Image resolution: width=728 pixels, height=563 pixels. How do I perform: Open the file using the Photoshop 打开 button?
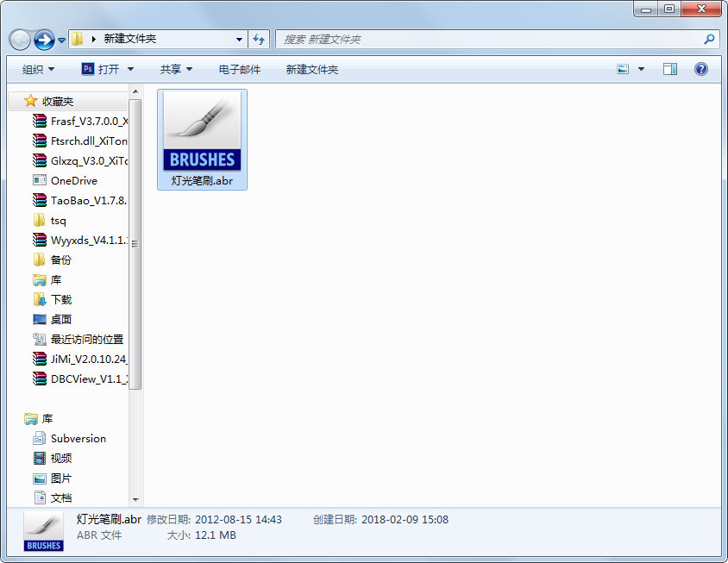coord(100,69)
